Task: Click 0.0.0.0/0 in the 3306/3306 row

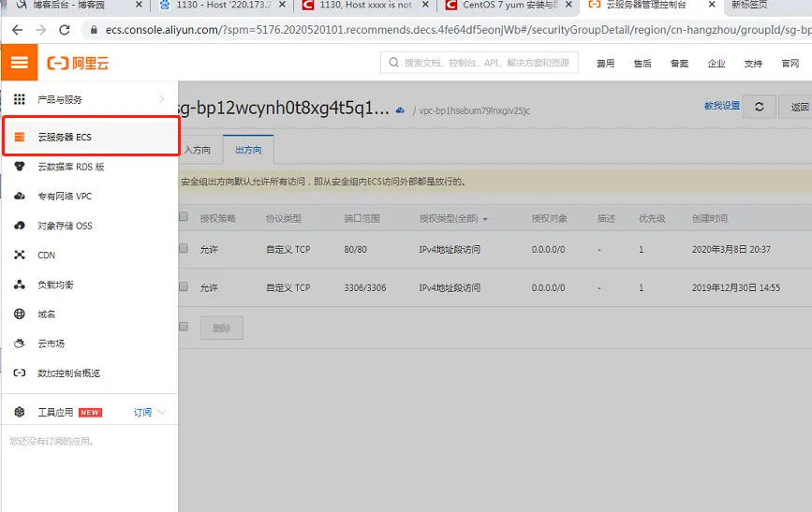Action: pos(548,287)
